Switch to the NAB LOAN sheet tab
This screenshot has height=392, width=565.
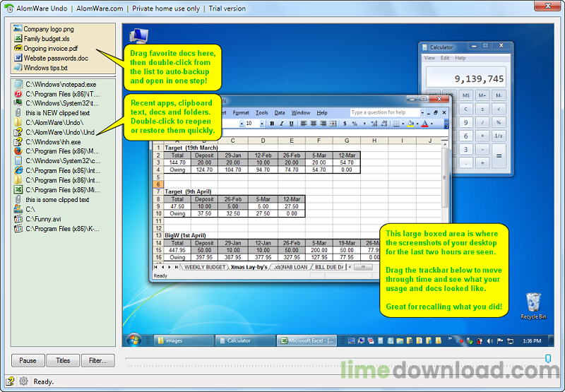click(x=292, y=267)
